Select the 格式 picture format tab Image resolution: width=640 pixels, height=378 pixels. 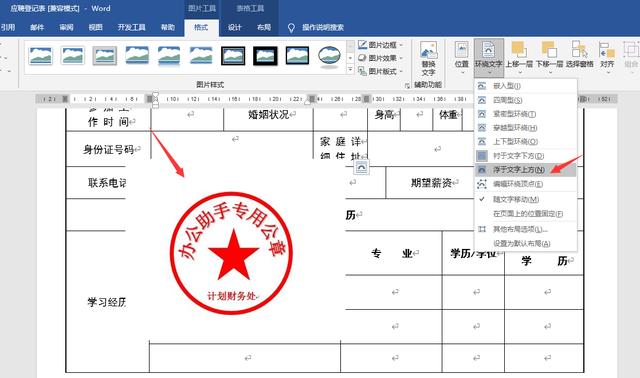(201, 27)
